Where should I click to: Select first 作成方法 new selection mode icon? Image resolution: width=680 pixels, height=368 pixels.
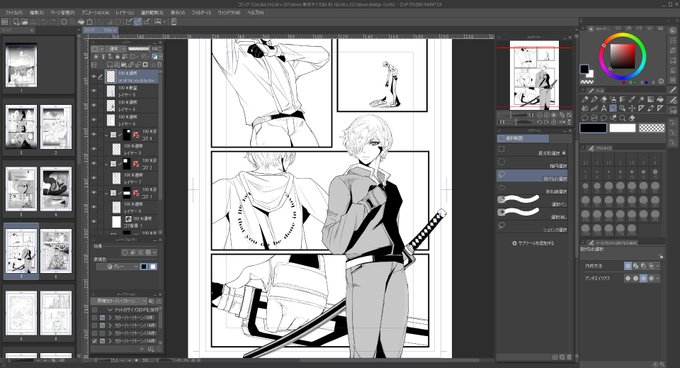pyautogui.click(x=628, y=266)
